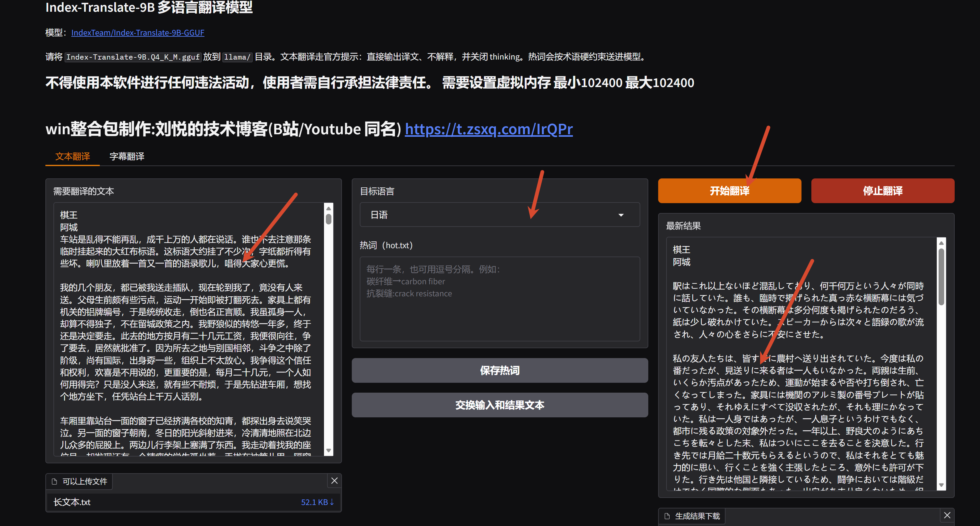Click the 生成结果下载 label
Image resolution: width=980 pixels, height=526 pixels.
pos(698,516)
